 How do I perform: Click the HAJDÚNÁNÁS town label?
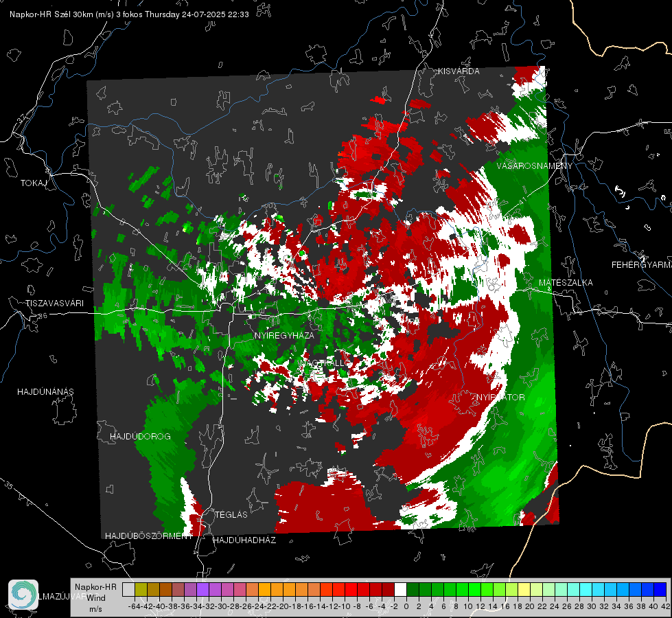click(x=45, y=391)
